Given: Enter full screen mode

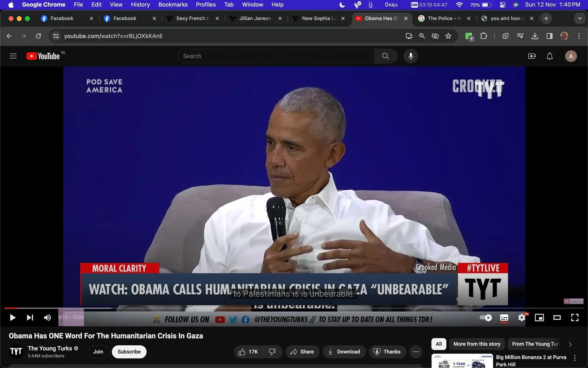Looking at the screenshot, I should pyautogui.click(x=575, y=317).
